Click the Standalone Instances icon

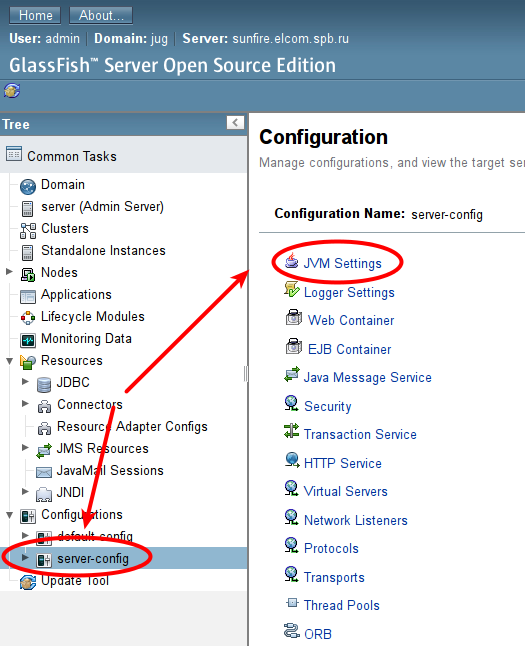tap(28, 253)
